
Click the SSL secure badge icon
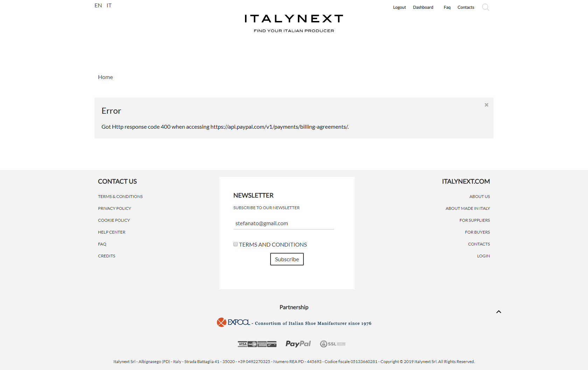333,344
